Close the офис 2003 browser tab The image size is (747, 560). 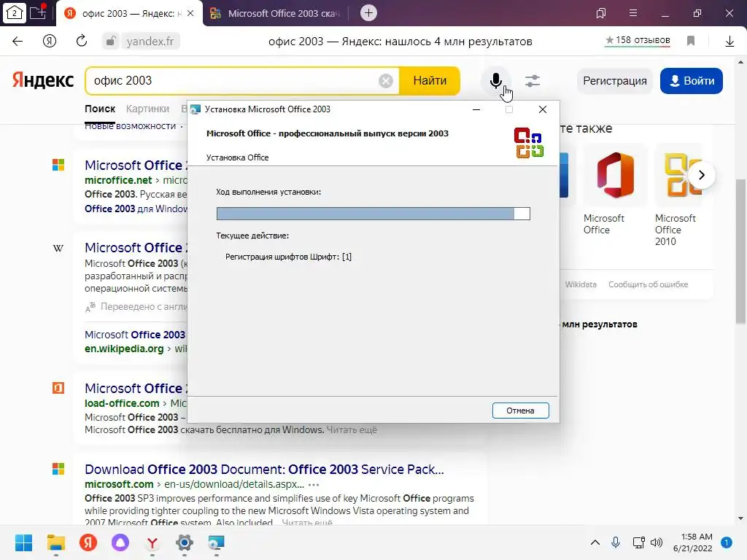[x=190, y=13]
